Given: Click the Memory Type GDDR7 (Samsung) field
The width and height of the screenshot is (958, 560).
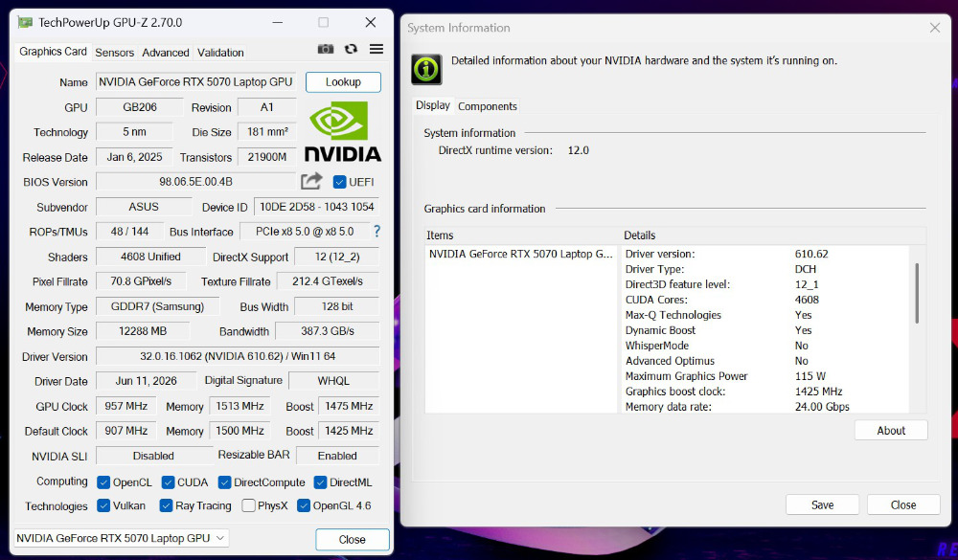Looking at the screenshot, I should point(157,306).
